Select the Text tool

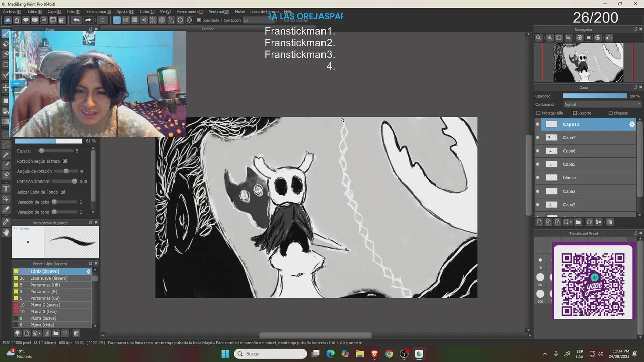[6, 189]
